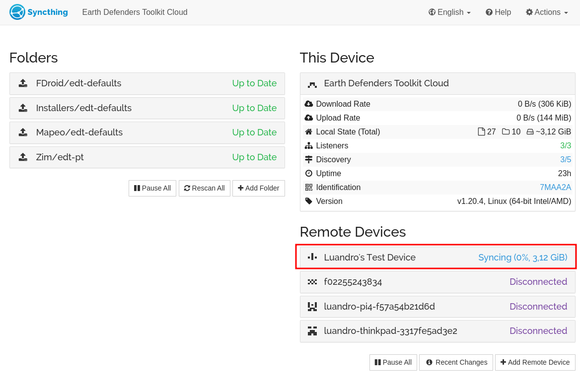Click the Recent Changes button
The height and width of the screenshot is (392, 580).
[x=456, y=362]
